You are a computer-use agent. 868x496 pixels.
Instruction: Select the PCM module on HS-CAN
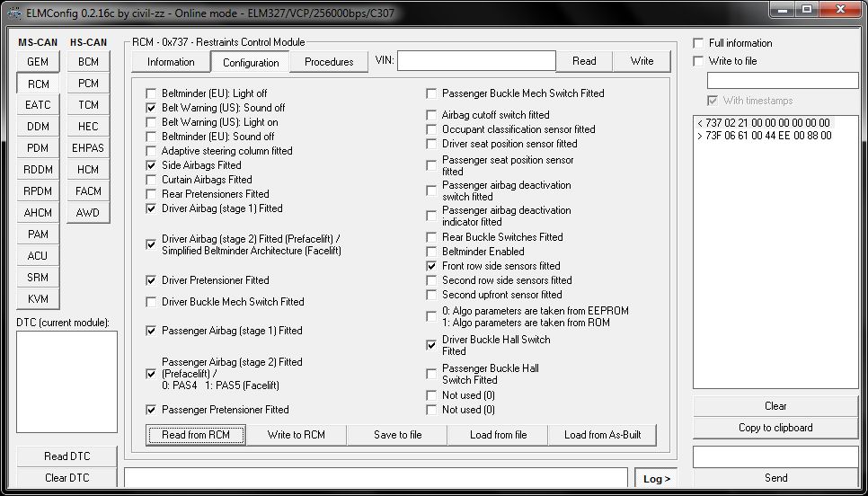88,84
